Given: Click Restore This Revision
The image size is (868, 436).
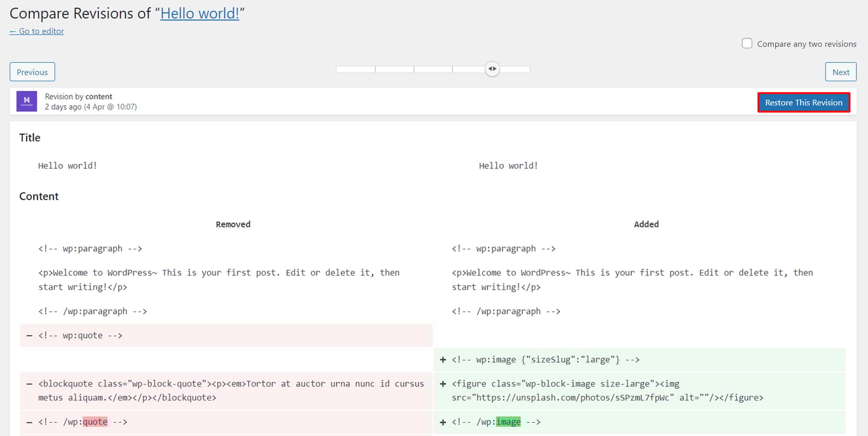Looking at the screenshot, I should (803, 102).
